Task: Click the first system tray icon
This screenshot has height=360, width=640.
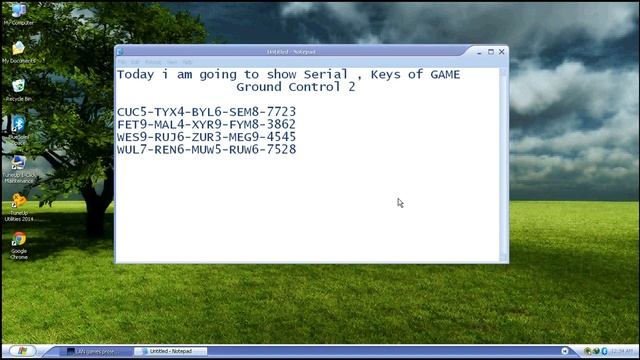Action: (x=588, y=351)
